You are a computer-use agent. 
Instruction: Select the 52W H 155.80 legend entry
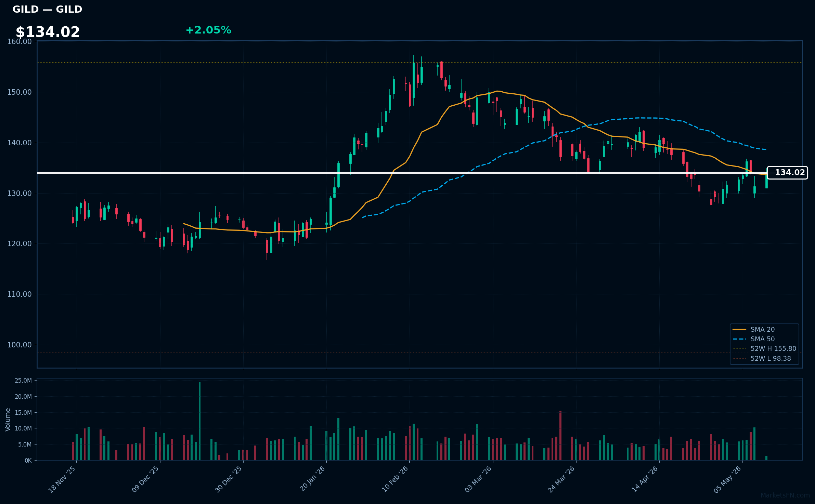click(x=764, y=349)
